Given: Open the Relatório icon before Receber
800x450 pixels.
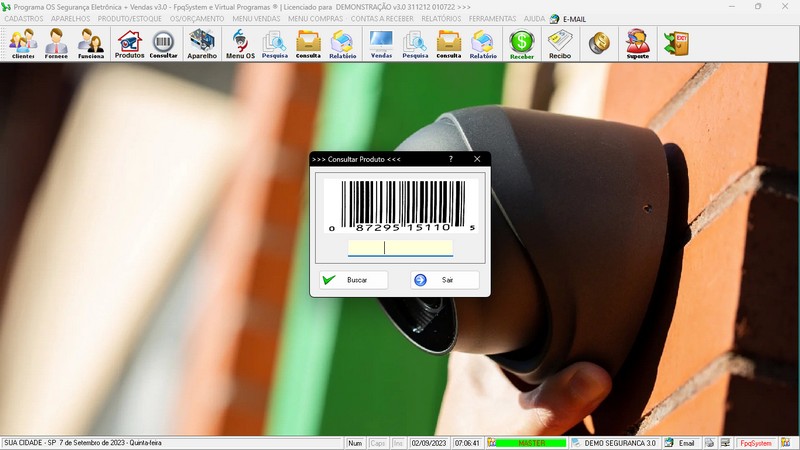Looking at the screenshot, I should (x=483, y=44).
